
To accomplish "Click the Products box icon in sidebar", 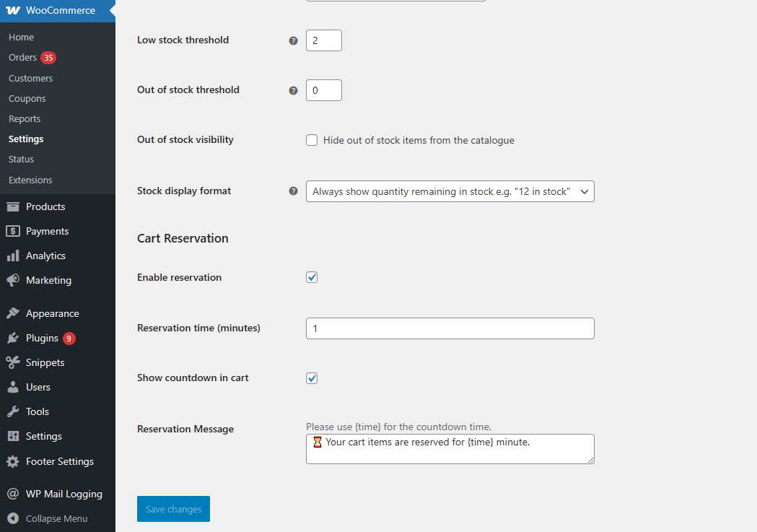I will point(12,207).
